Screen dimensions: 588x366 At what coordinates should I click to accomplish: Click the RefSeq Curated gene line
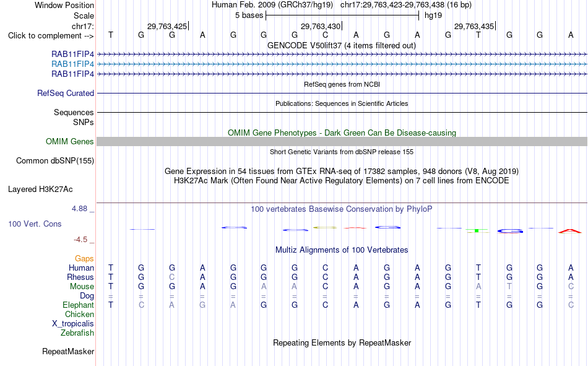342,93
